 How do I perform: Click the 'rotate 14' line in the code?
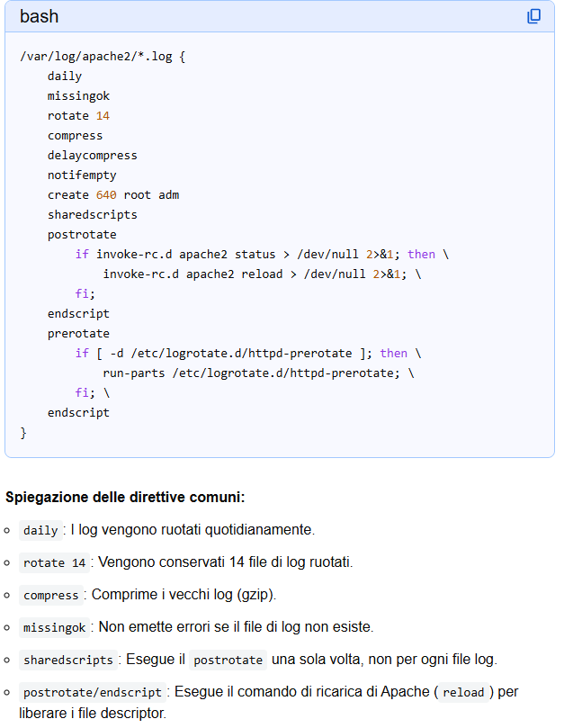[78, 115]
